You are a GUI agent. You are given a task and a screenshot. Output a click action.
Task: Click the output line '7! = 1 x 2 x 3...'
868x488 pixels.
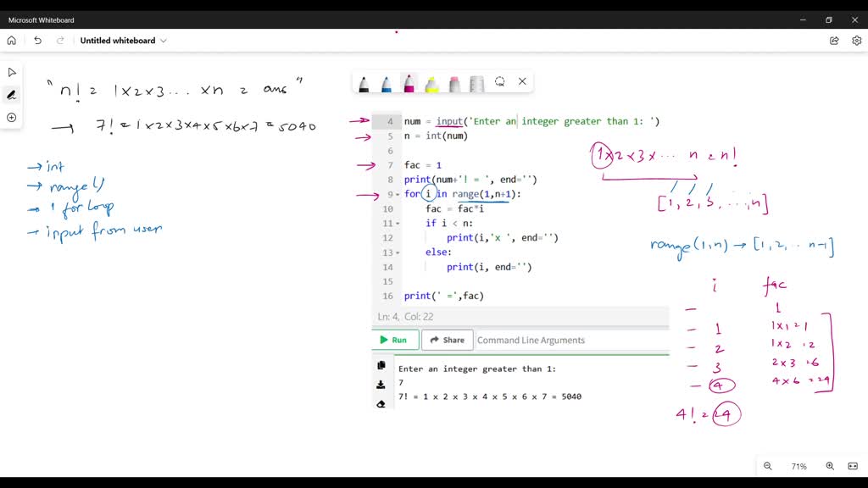(x=490, y=396)
